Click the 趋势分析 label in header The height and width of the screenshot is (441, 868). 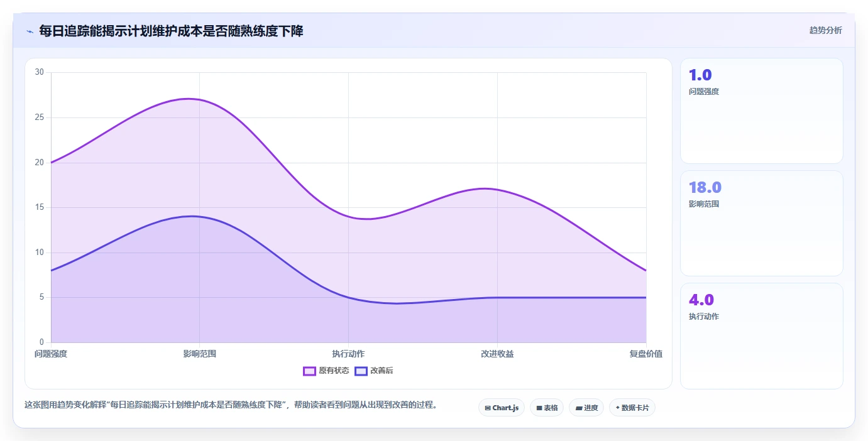tap(825, 31)
